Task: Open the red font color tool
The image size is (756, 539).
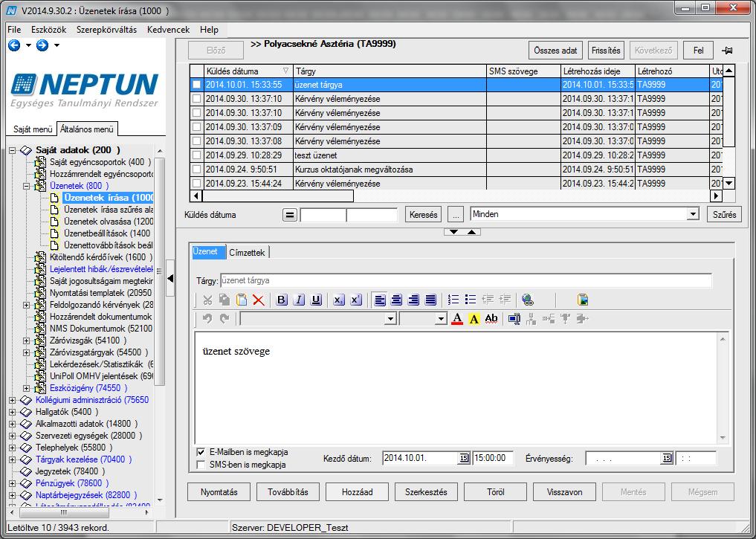Action: 457,319
